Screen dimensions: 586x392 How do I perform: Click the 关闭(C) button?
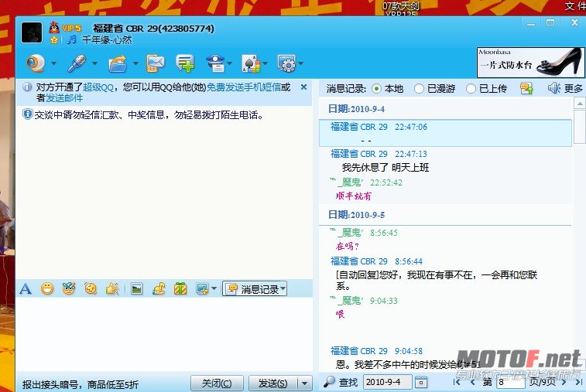pos(217,383)
